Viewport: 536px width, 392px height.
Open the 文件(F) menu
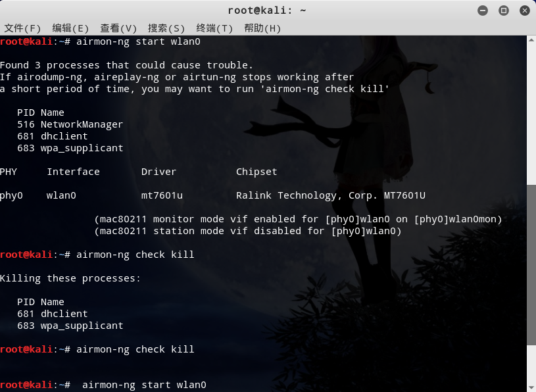coord(22,28)
